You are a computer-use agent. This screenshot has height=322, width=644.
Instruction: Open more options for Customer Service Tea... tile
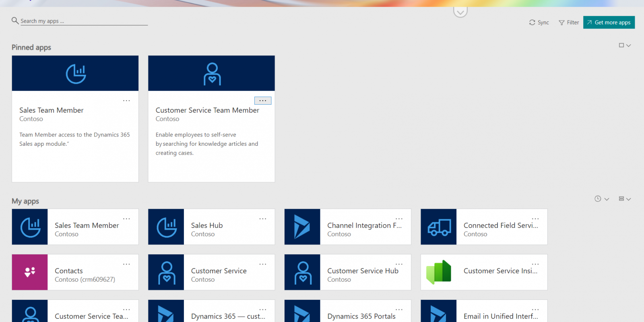click(126, 310)
